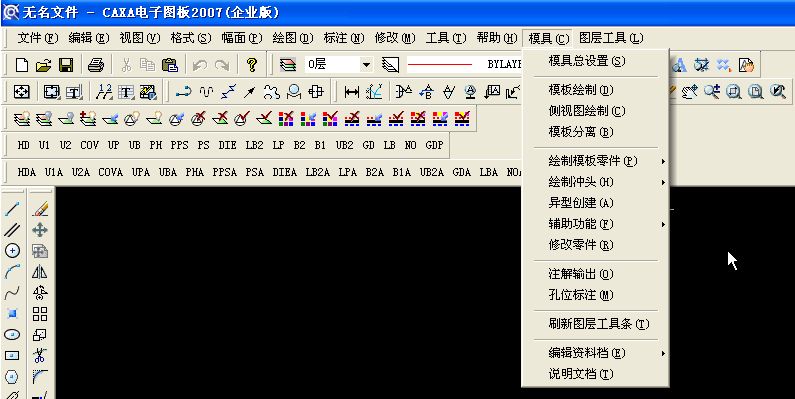Screen dimensions: 795x399
Task: Open the 工具(T) menu
Action: pos(446,38)
